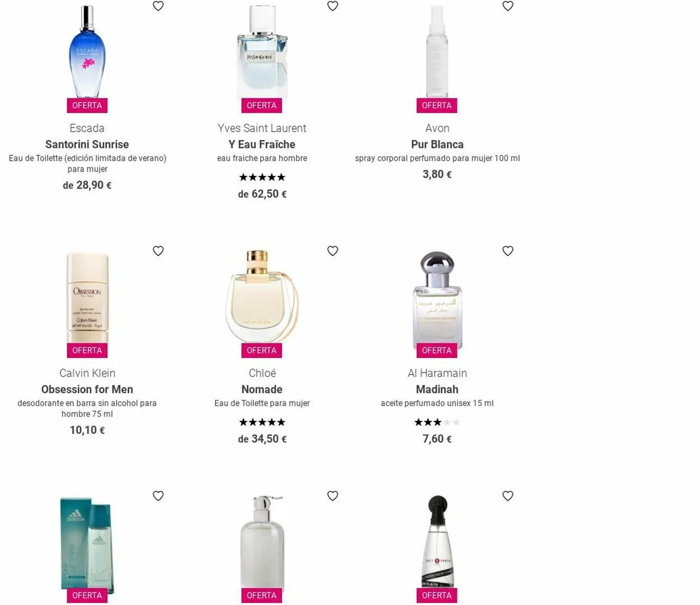700x605 pixels.
Task: Open Y Eau Fraîche product link
Action: click(x=262, y=145)
